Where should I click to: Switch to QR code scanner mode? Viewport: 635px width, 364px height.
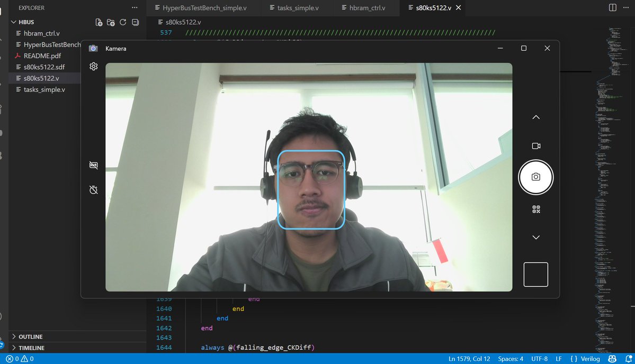[x=536, y=209]
